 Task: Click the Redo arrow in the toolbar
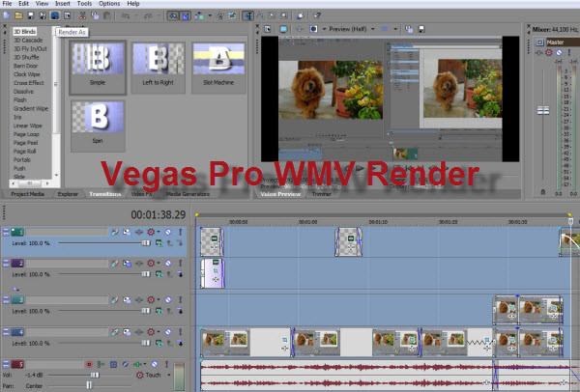click(148, 15)
